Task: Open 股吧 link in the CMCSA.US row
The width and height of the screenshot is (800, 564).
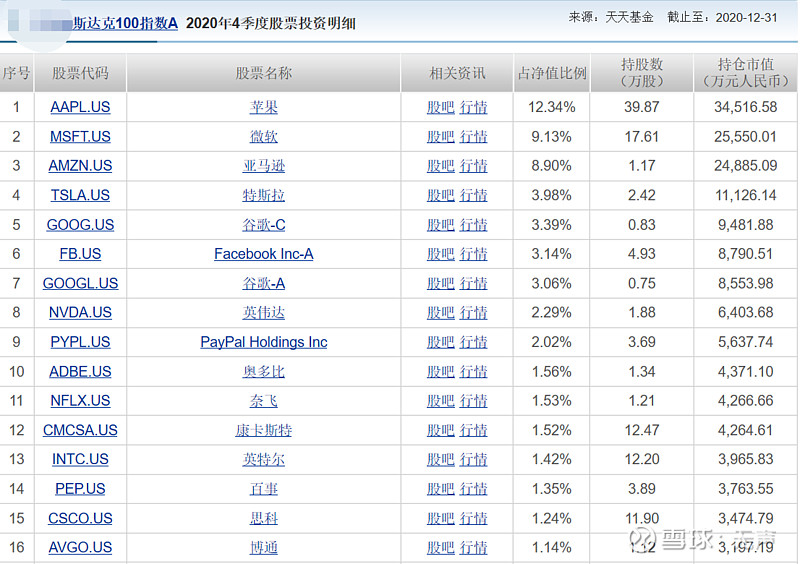Action: (x=441, y=431)
